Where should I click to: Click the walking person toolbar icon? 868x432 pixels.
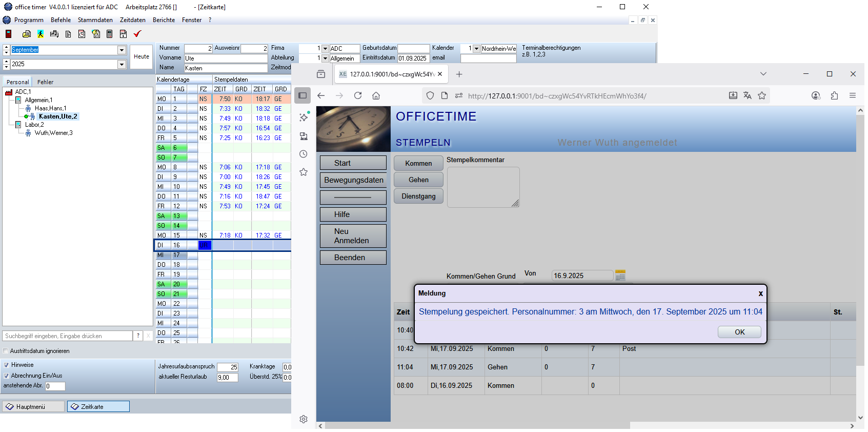tap(41, 34)
